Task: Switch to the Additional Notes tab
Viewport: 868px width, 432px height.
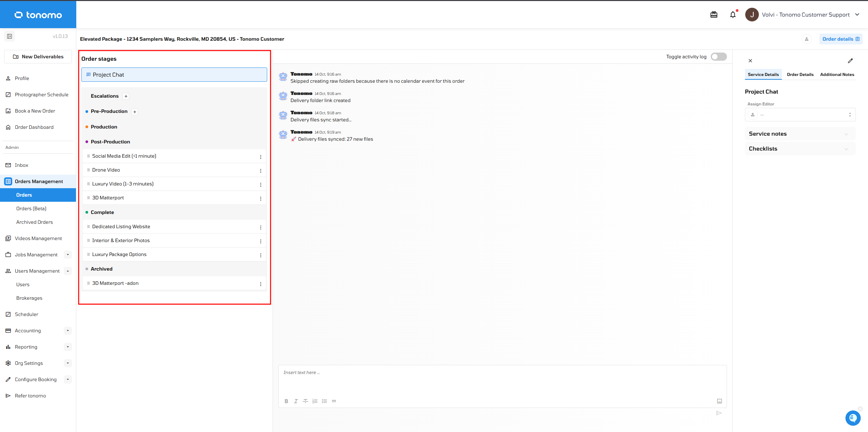Action: tap(837, 75)
